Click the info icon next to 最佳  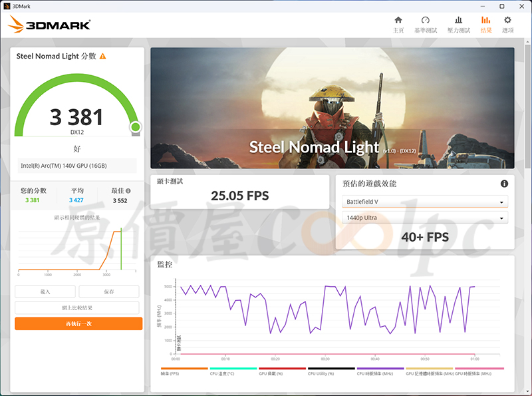pyautogui.click(x=128, y=191)
